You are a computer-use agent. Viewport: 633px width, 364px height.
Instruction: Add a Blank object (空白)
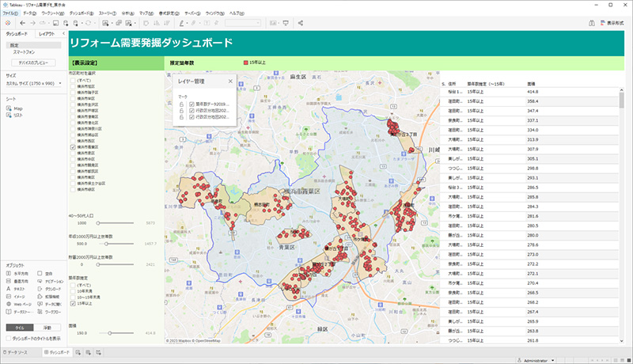[45, 274]
